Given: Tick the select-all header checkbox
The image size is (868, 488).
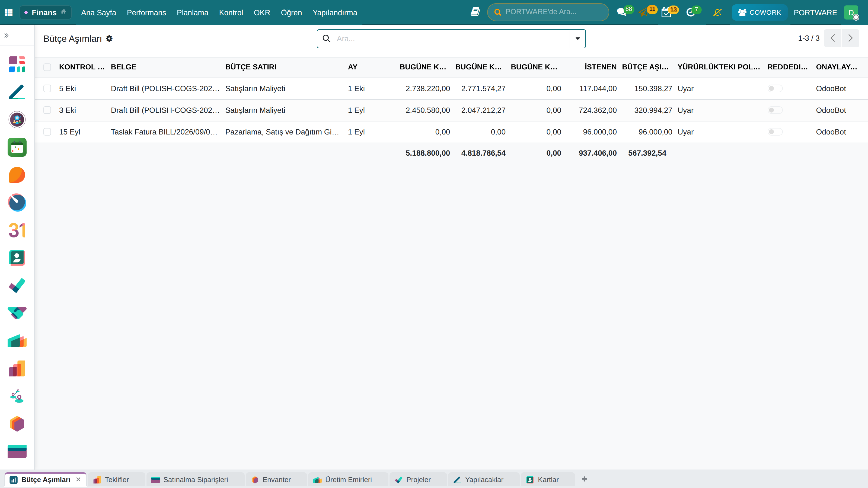Looking at the screenshot, I should 47,67.
